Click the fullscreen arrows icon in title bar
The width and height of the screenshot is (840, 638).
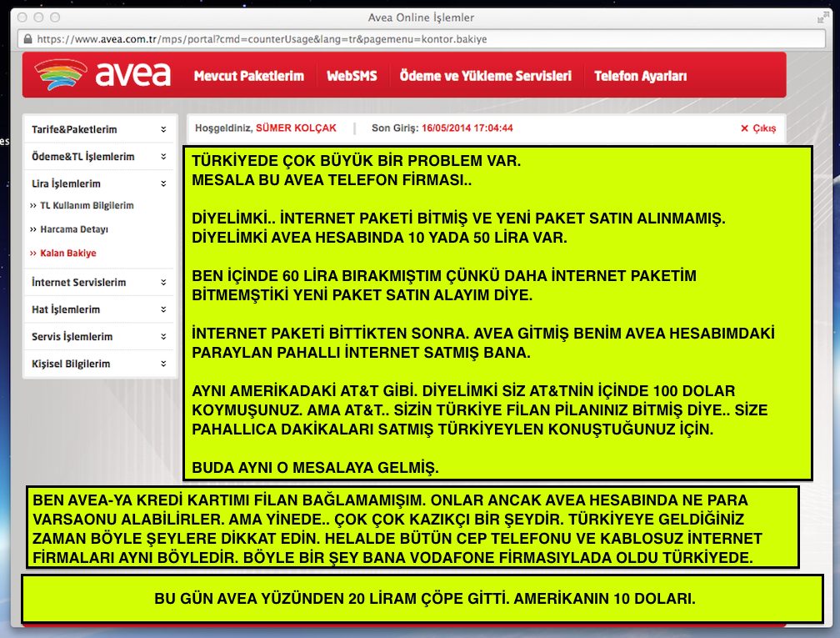822,18
